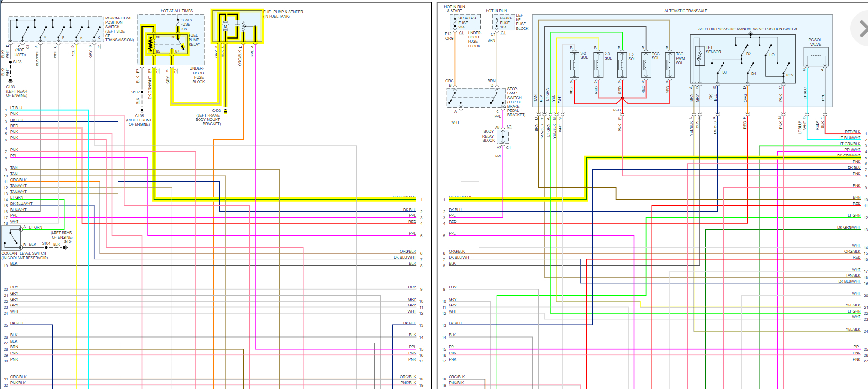This screenshot has height=389, width=868.
Task: Click the 'G103 (LEFT REAR OF ENGINE)' ground label
Action: pyautogui.click(x=17, y=91)
